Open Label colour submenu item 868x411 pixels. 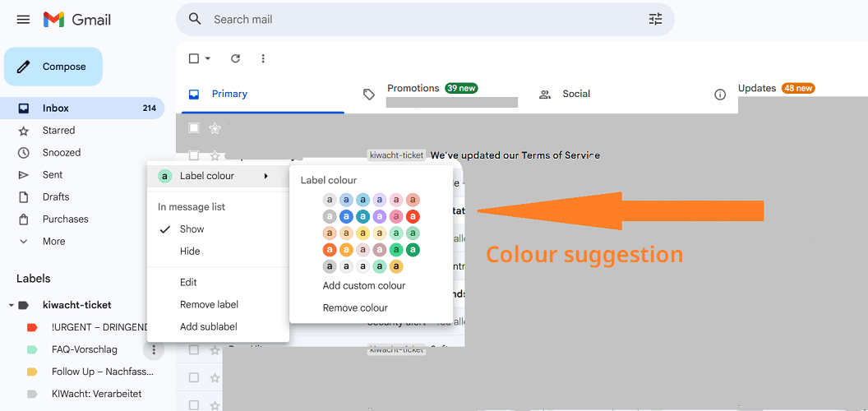tap(218, 176)
